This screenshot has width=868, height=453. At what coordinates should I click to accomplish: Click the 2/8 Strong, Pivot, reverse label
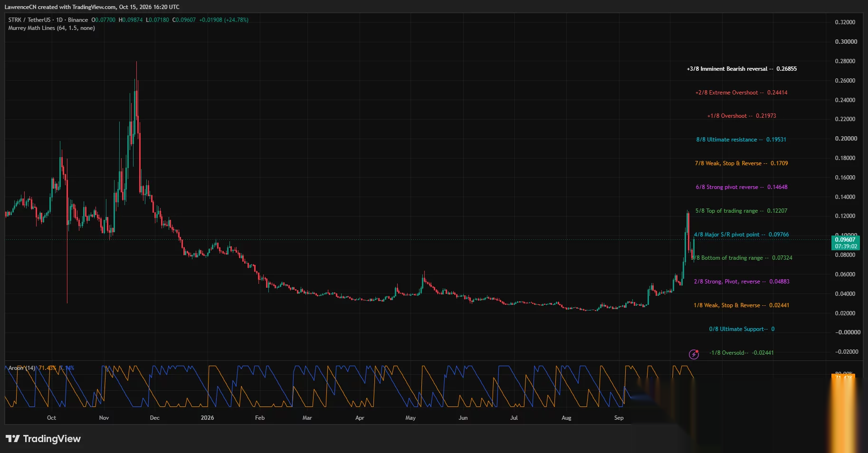click(x=742, y=282)
